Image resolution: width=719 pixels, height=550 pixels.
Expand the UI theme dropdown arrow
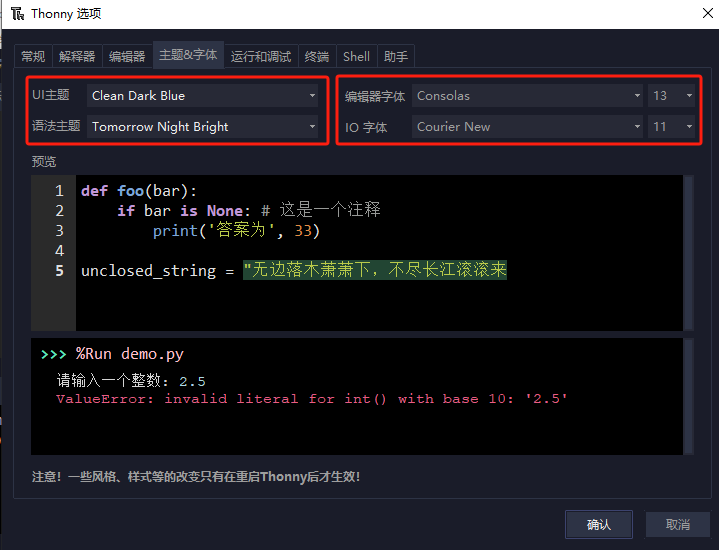(x=312, y=95)
